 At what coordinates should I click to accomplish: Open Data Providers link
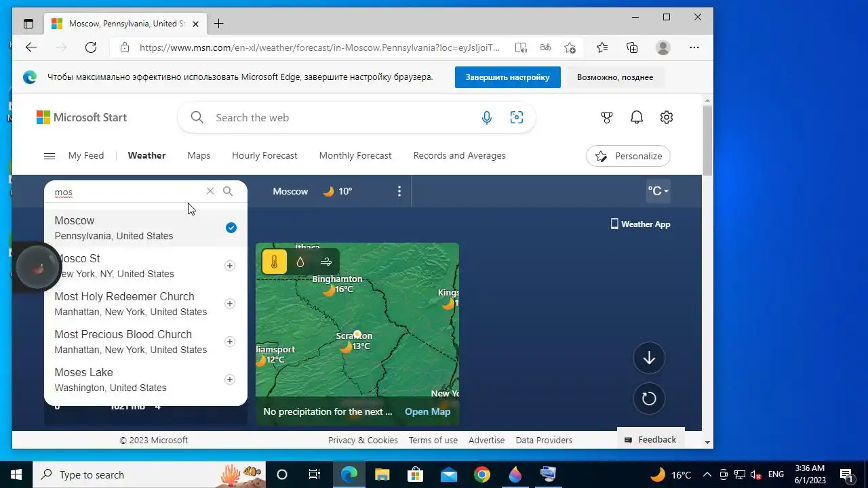coord(544,440)
